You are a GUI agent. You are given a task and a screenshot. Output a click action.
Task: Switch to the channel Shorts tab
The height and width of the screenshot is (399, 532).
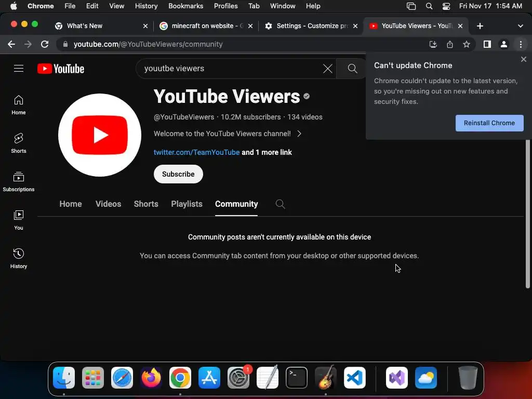click(146, 204)
